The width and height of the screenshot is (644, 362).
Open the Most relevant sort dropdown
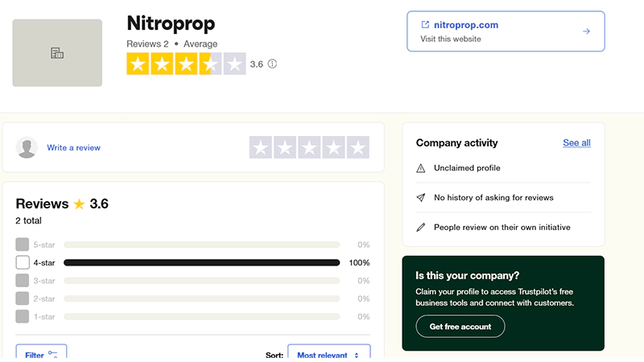tap(328, 355)
